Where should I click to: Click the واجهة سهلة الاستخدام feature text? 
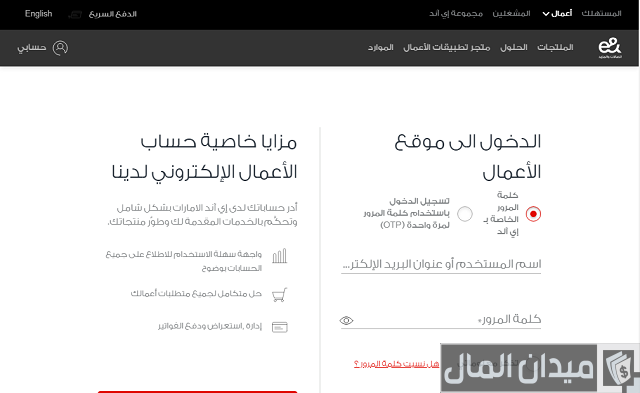(184, 261)
